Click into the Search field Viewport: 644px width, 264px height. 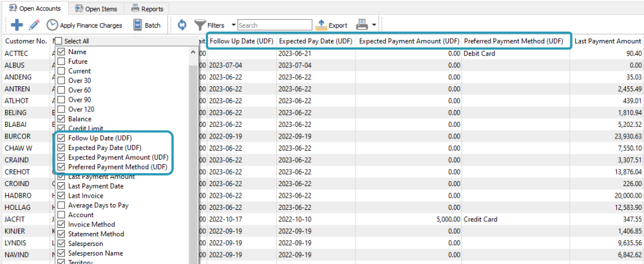pos(274,25)
